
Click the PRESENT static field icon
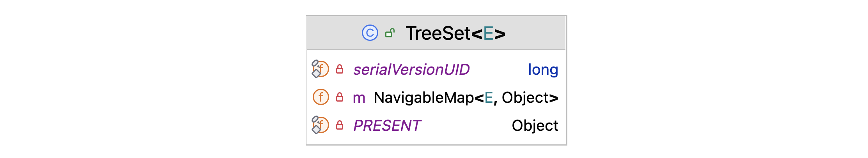click(x=321, y=125)
